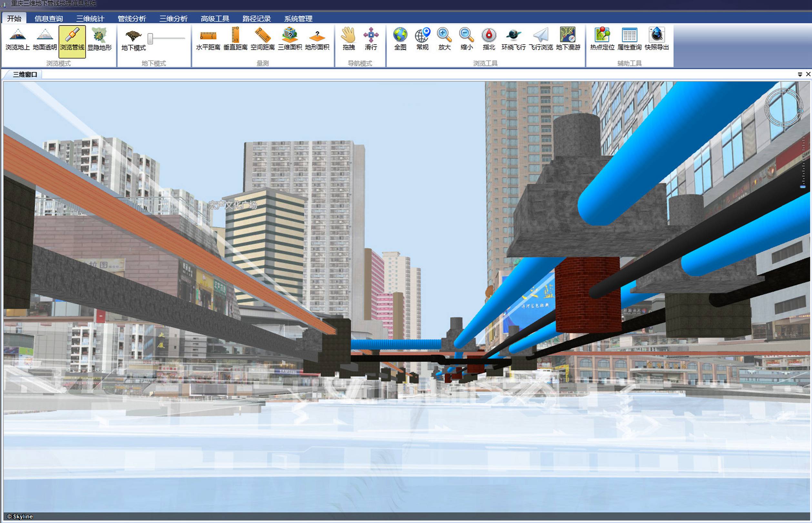Open the 管线分析 ribbon tab
812x523 pixels.
(132, 19)
